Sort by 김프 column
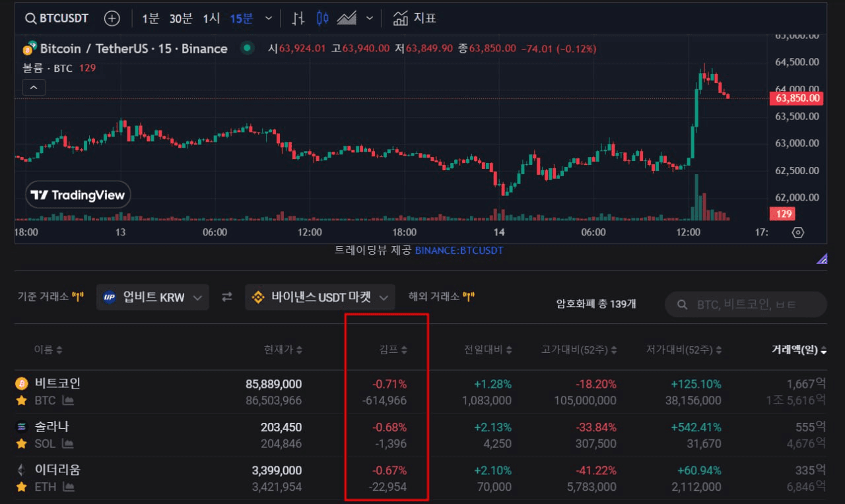This screenshot has width=845, height=504. tap(393, 350)
